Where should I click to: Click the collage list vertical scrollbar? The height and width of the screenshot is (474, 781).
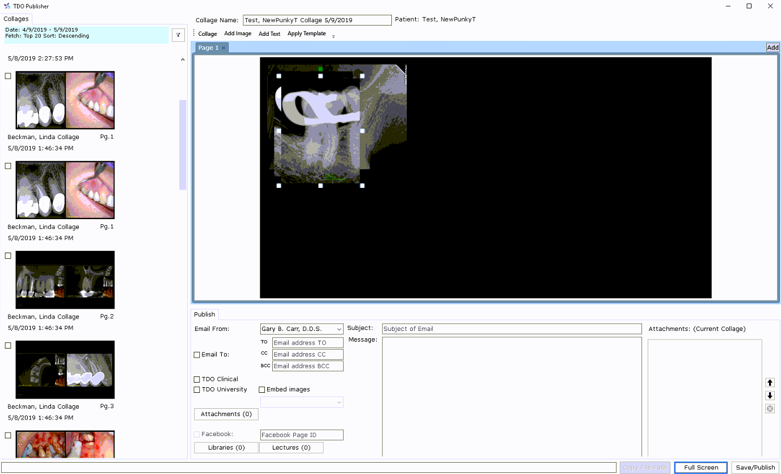182,145
